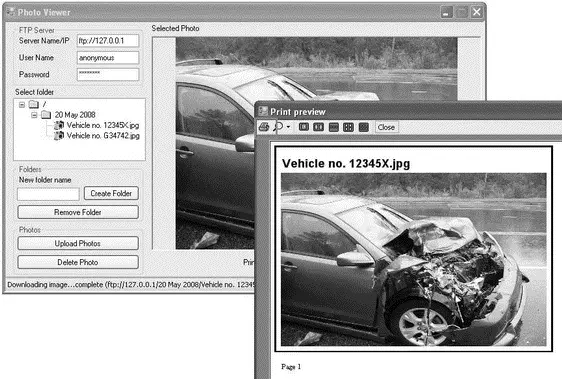Click the Photo Viewer title bar icon
The width and height of the screenshot is (562, 379).
(11, 12)
